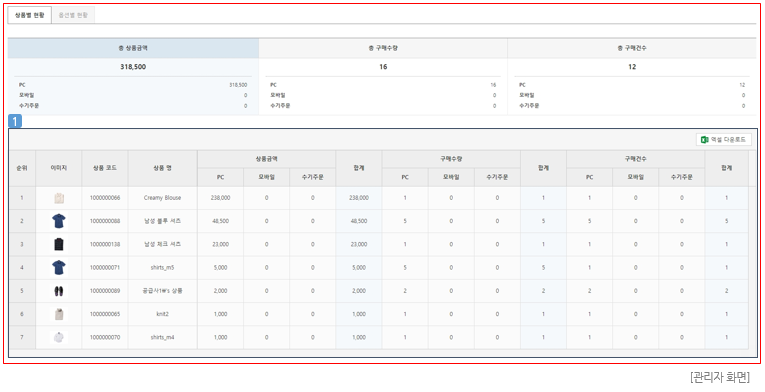Click the shirts_m5 product name
The height and width of the screenshot is (392, 765).
click(x=162, y=268)
